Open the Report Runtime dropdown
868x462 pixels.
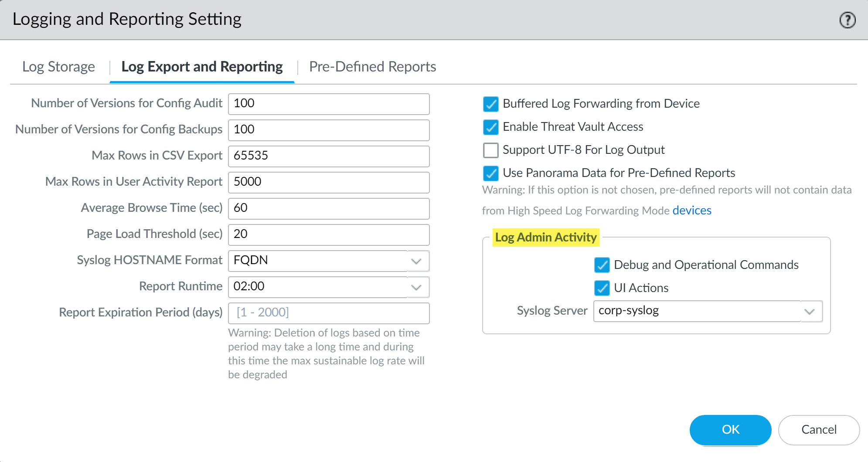(416, 287)
